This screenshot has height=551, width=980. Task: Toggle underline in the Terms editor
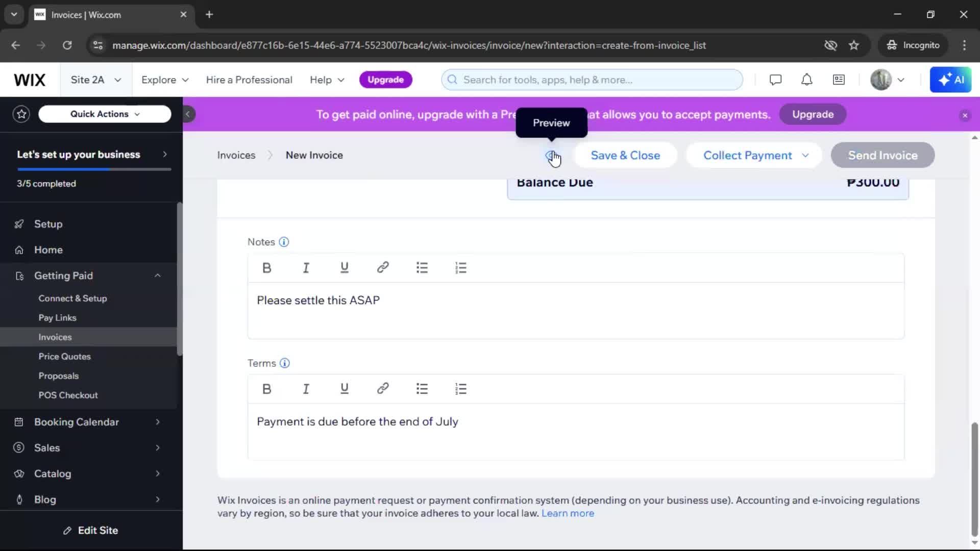[345, 389]
